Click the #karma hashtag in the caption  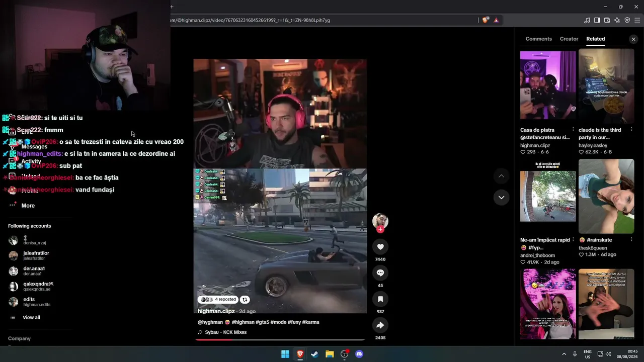tap(310, 322)
